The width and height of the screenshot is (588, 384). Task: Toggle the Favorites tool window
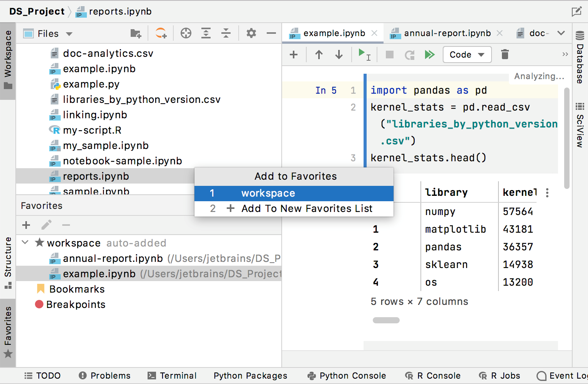pyautogui.click(x=8, y=333)
